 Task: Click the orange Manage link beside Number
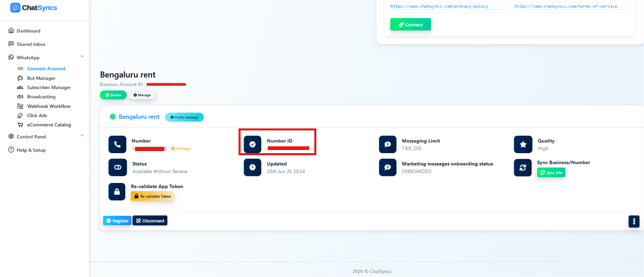(181, 149)
